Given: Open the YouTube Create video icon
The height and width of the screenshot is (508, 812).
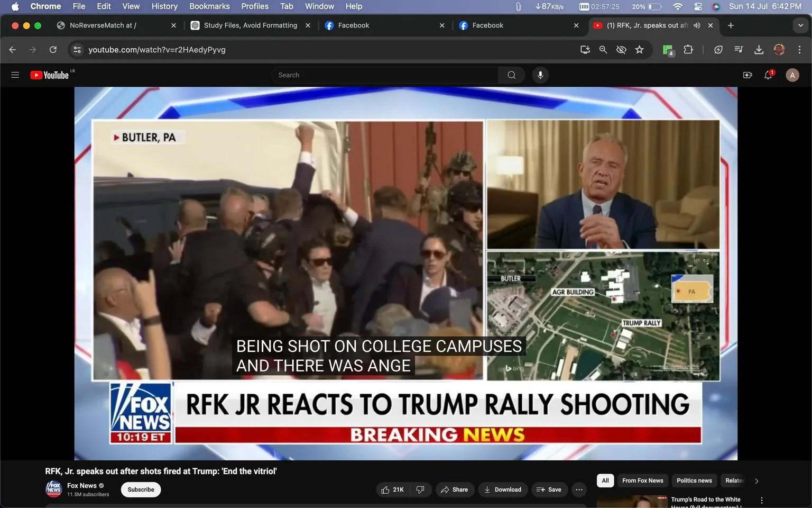Looking at the screenshot, I should (x=748, y=75).
